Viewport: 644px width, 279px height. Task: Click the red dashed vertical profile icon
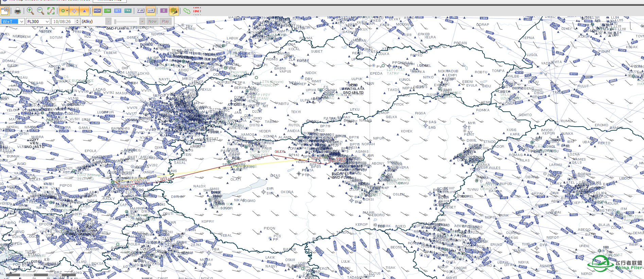tap(197, 11)
